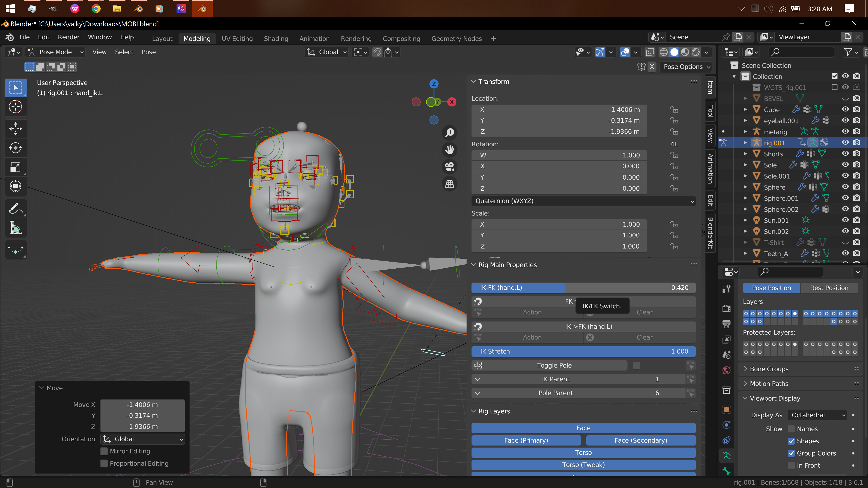Select the Scale tool
This screenshot has width=868, height=488.
(x=16, y=167)
